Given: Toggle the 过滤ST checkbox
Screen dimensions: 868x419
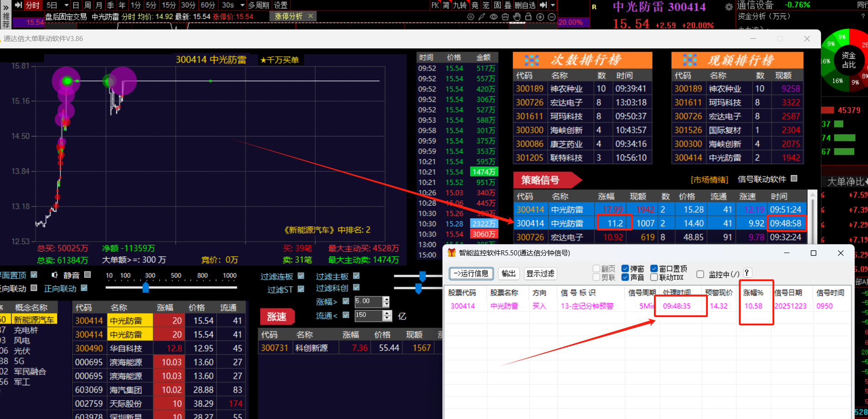Looking at the screenshot, I should click(301, 289).
